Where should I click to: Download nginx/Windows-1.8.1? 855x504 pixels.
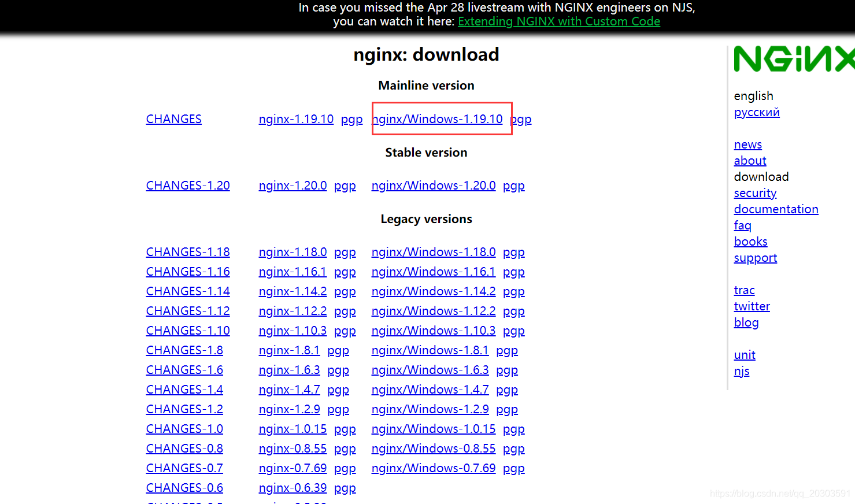pos(430,350)
